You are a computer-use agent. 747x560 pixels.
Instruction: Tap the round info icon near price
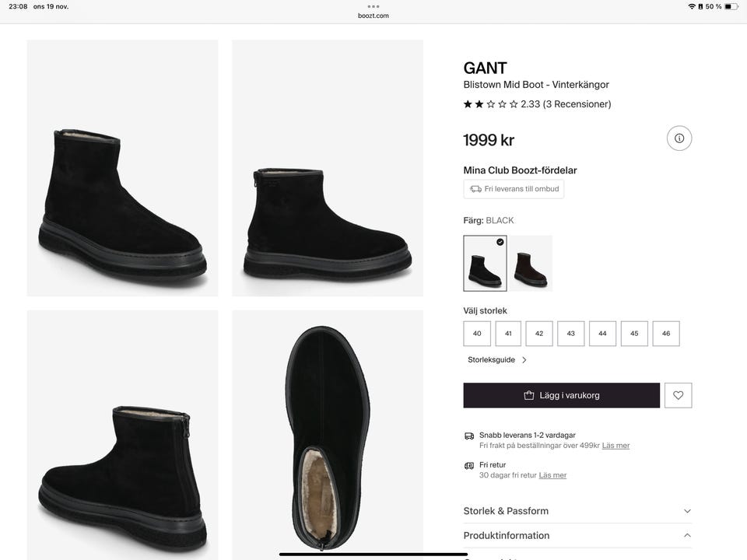click(679, 138)
